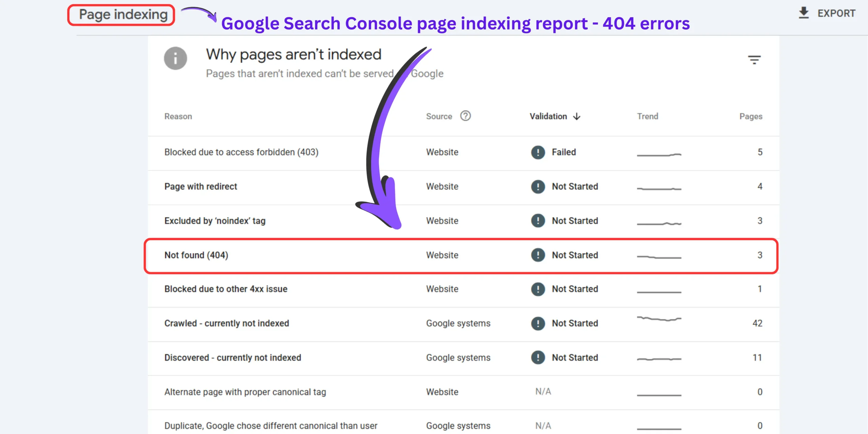Screen dimensions: 868x434
Task: Click Failed validation text in 403 row
Action: pyautogui.click(x=564, y=152)
